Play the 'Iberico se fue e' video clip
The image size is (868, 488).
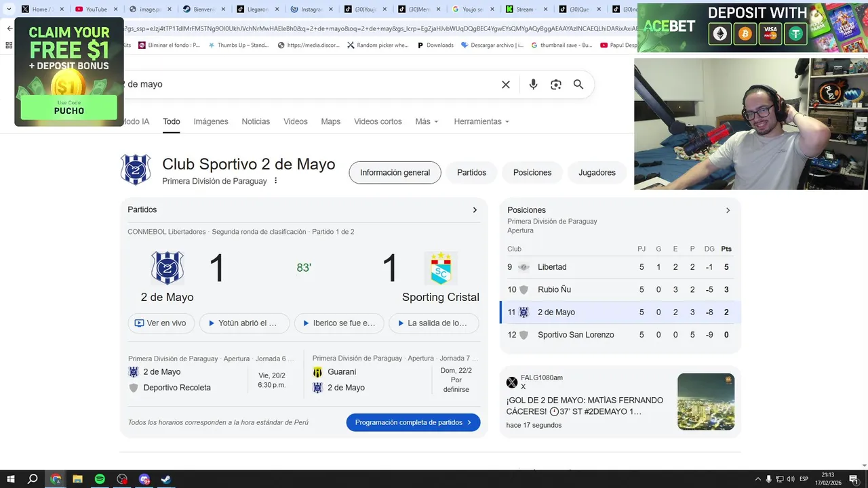point(339,323)
